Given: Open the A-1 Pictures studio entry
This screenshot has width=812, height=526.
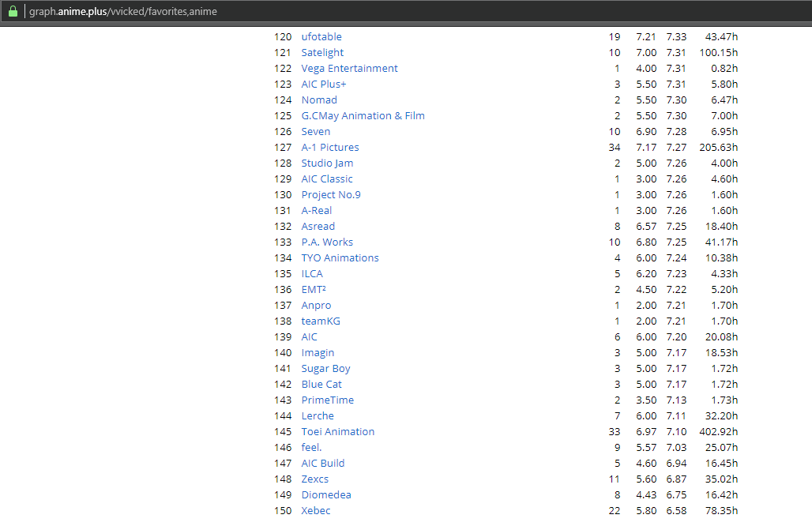Looking at the screenshot, I should (x=330, y=148).
